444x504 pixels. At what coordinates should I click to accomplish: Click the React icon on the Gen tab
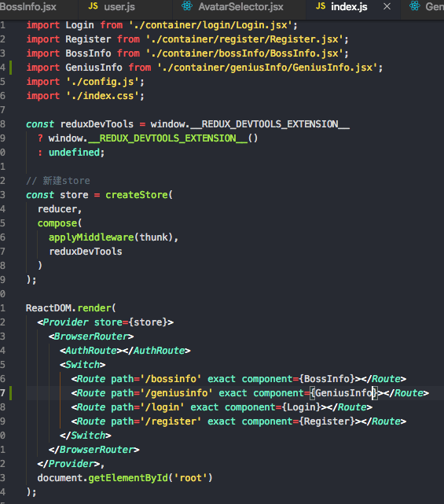point(414,6)
